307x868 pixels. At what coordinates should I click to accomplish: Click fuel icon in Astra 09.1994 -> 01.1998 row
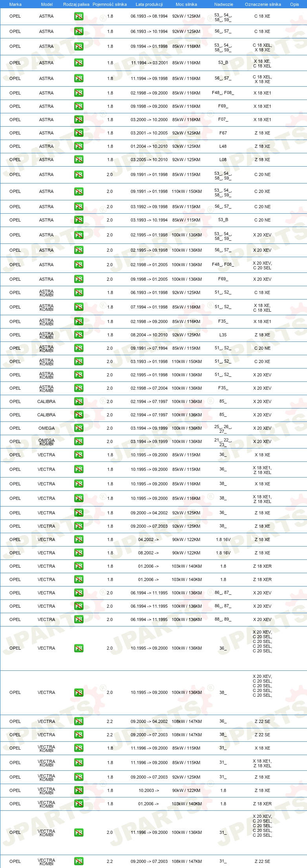[79, 47]
